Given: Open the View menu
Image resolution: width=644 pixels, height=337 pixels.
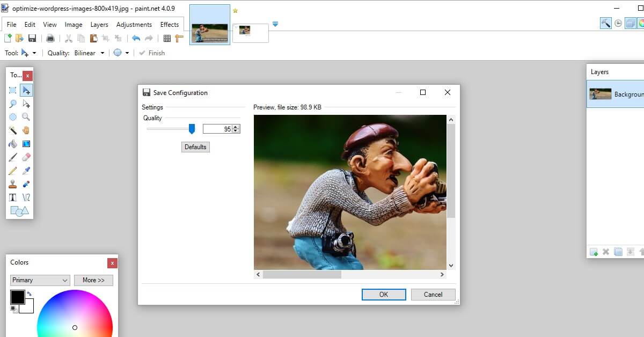Looking at the screenshot, I should pyautogui.click(x=50, y=25).
